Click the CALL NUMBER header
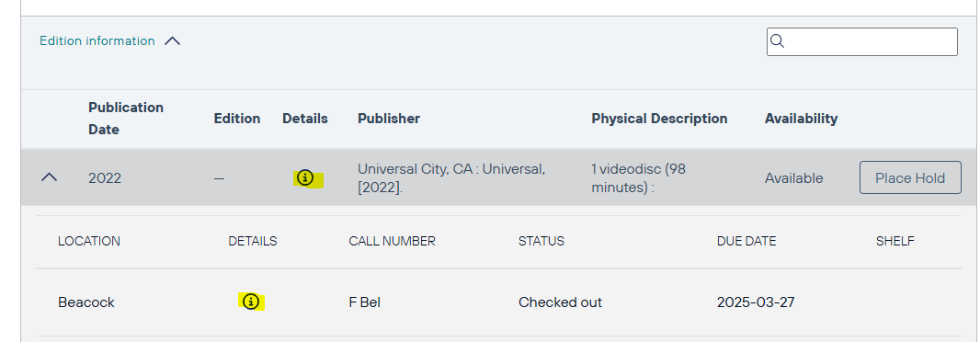 (392, 242)
